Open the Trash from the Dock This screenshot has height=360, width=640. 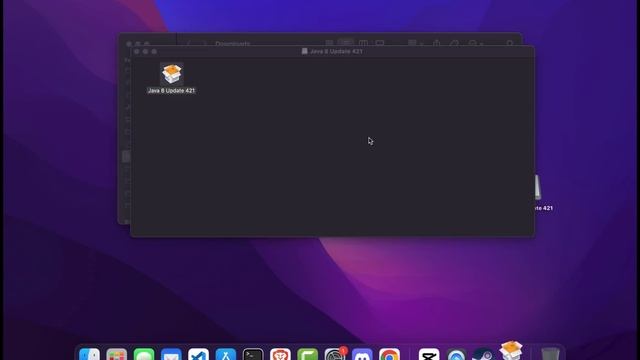(550, 353)
